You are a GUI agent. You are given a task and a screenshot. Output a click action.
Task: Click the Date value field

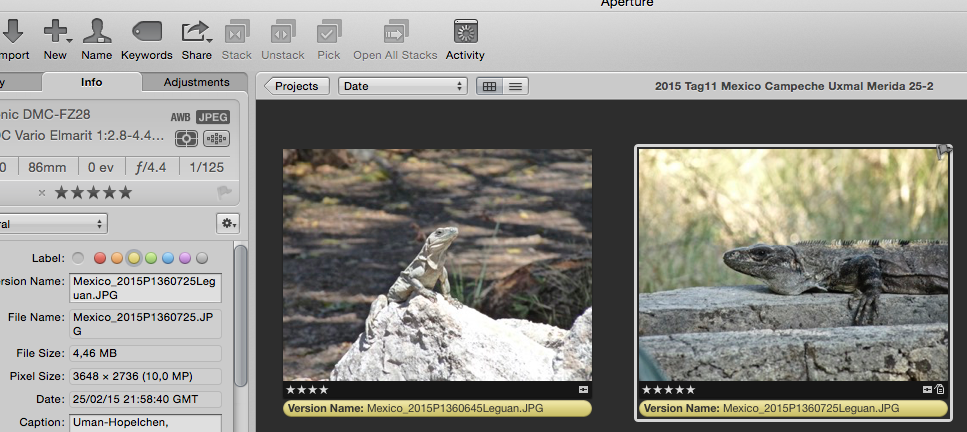coord(145,399)
